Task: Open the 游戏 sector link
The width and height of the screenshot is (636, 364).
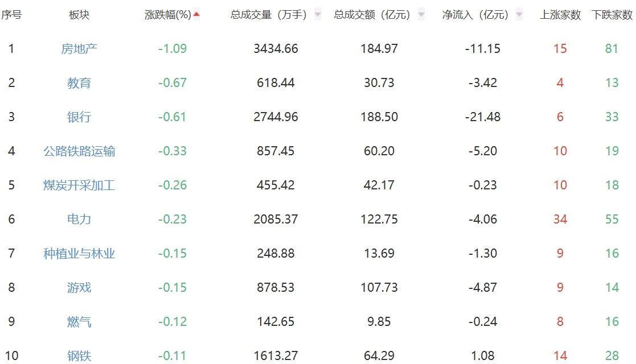Action: pos(79,288)
